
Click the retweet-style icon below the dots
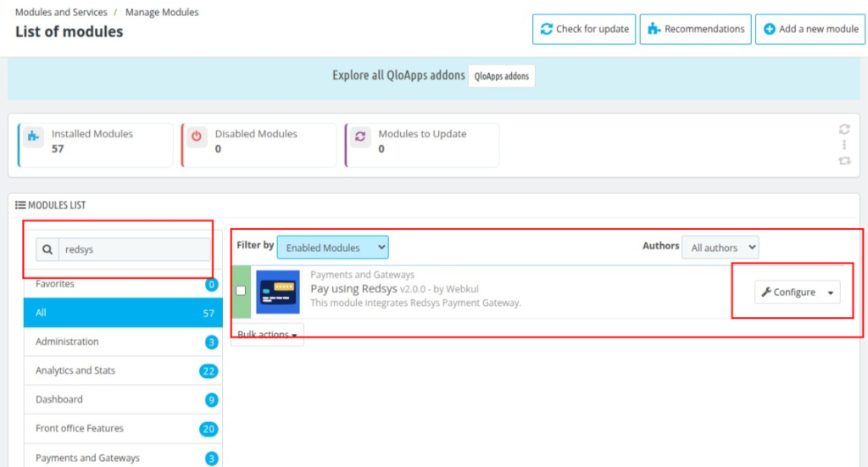pos(844,161)
